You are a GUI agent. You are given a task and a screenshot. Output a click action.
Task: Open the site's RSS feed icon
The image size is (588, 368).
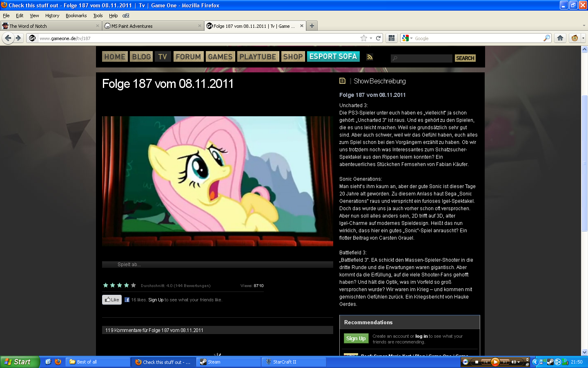pyautogui.click(x=370, y=57)
